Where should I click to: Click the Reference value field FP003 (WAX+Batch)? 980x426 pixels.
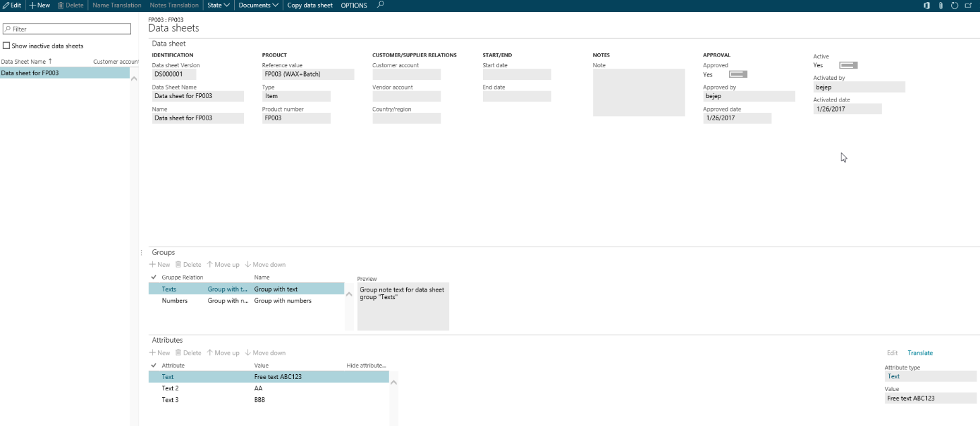point(308,75)
